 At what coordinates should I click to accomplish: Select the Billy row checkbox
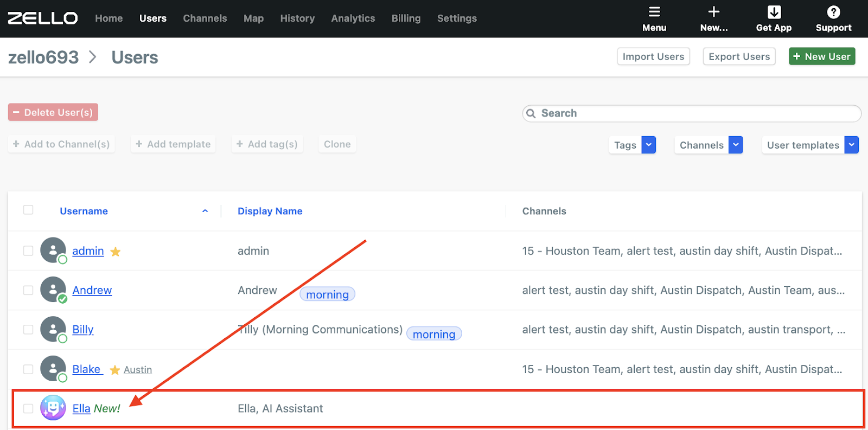click(28, 330)
